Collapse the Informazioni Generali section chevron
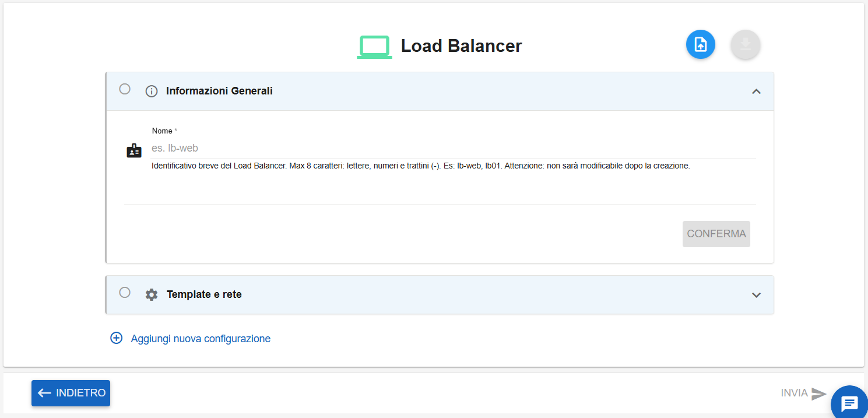Viewport: 868px width, 418px height. (757, 92)
